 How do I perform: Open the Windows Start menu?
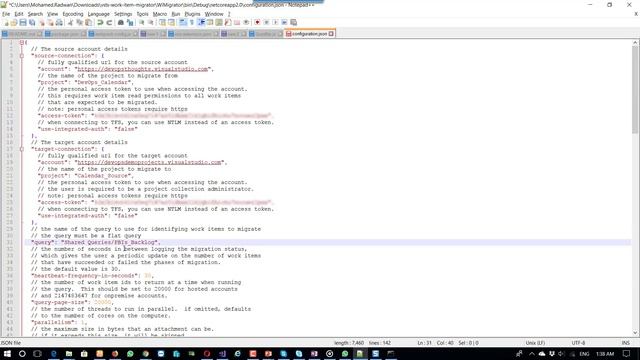coord(7,353)
